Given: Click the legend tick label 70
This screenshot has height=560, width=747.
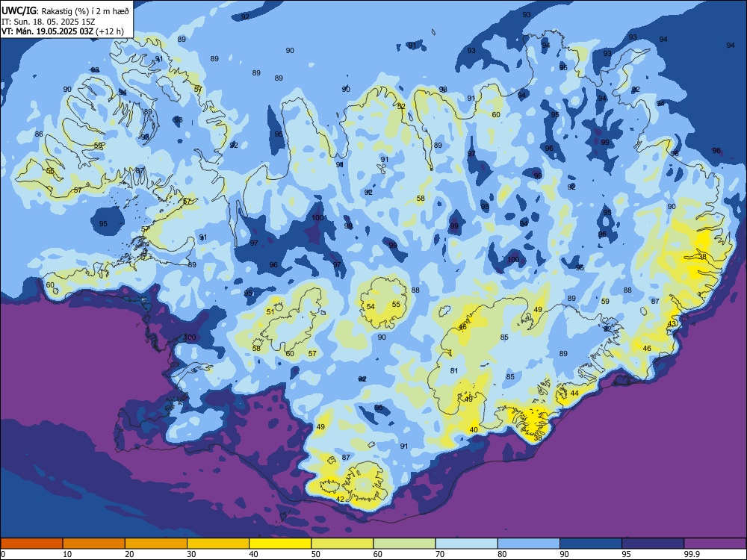Looking at the screenshot, I should 440,554.
